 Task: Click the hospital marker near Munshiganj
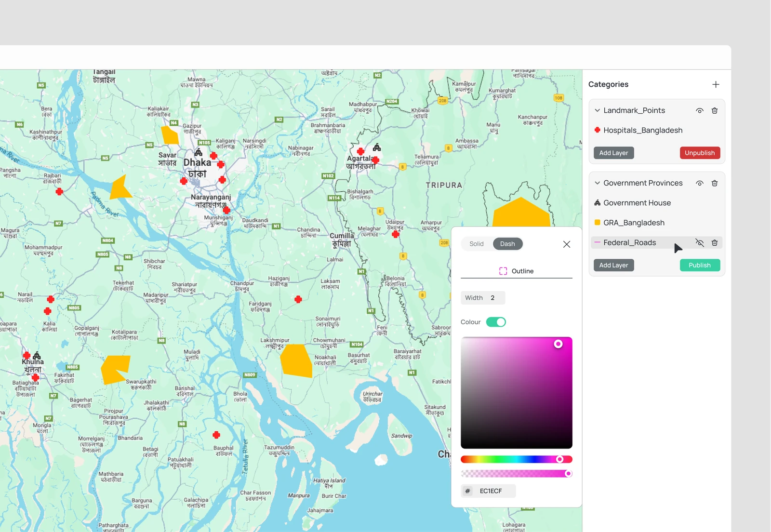point(226,210)
